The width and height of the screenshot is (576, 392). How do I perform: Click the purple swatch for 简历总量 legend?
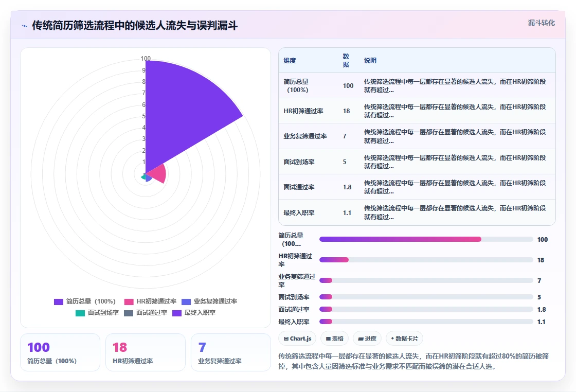tap(59, 301)
